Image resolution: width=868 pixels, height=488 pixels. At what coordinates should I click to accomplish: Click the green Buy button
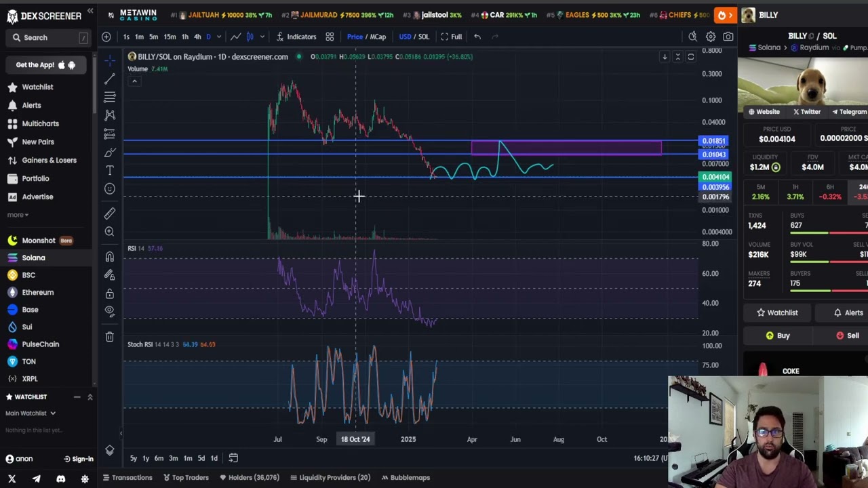tap(778, 335)
